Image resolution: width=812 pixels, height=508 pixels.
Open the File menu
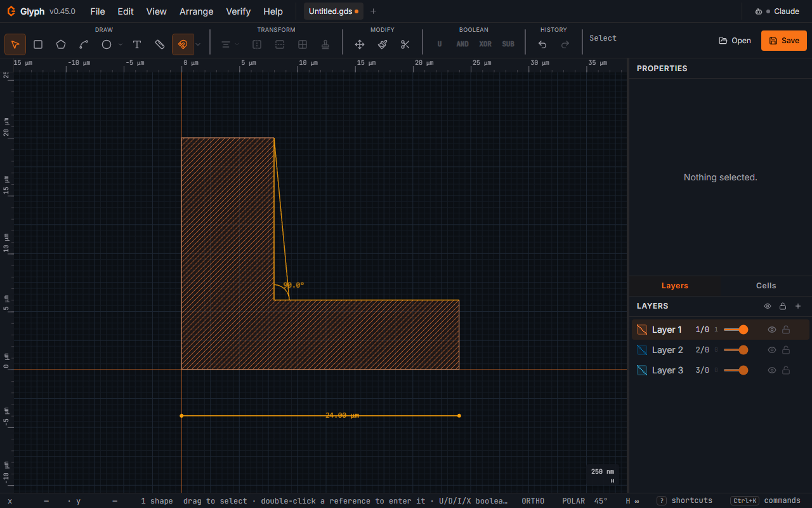(98, 11)
